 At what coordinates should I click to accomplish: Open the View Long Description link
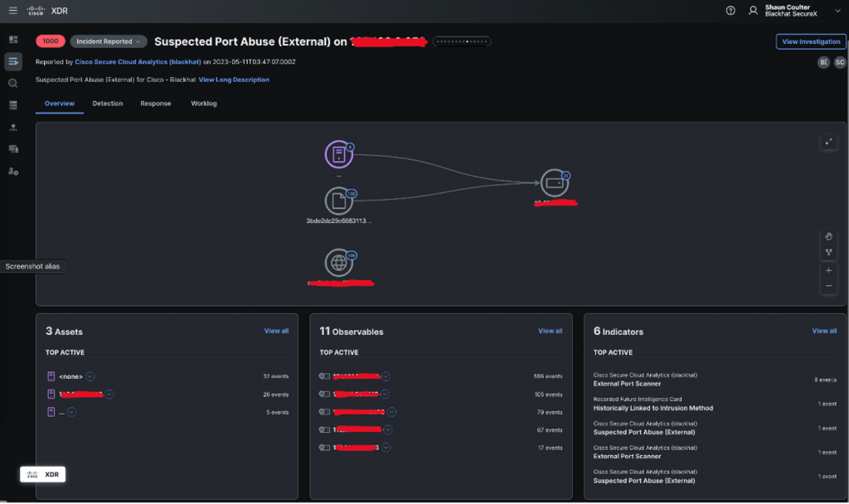(234, 80)
